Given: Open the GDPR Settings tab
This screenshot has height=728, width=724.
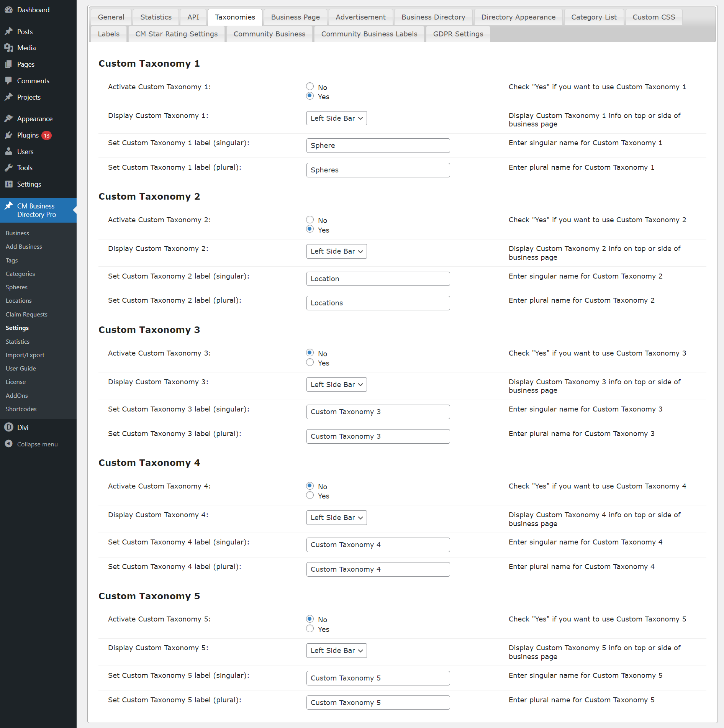Looking at the screenshot, I should (x=458, y=34).
